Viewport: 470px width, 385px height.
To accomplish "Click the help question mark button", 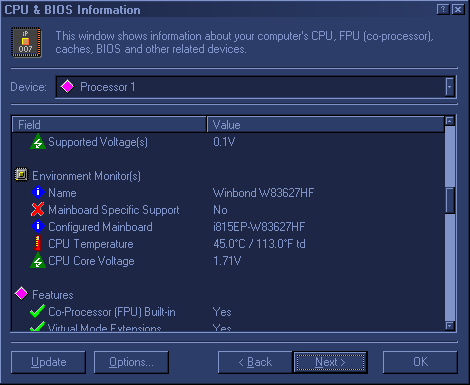I will (x=443, y=9).
